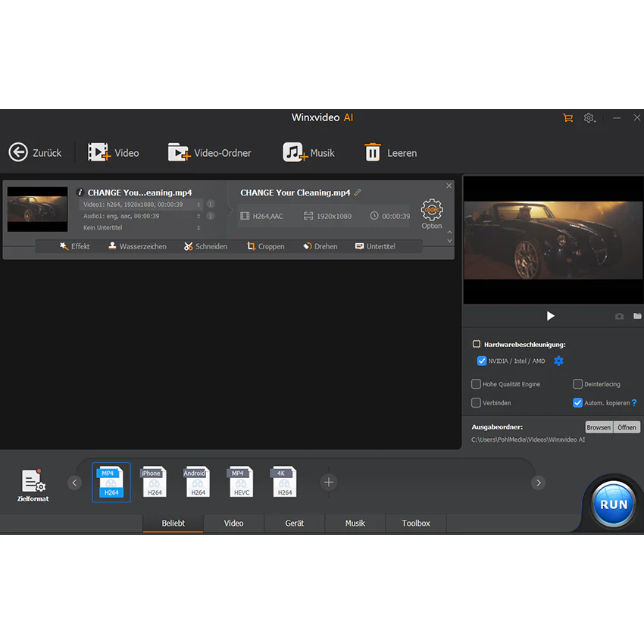This screenshot has width=644, height=644.
Task: Toggle the Deinterlacing checkbox
Action: (x=577, y=384)
